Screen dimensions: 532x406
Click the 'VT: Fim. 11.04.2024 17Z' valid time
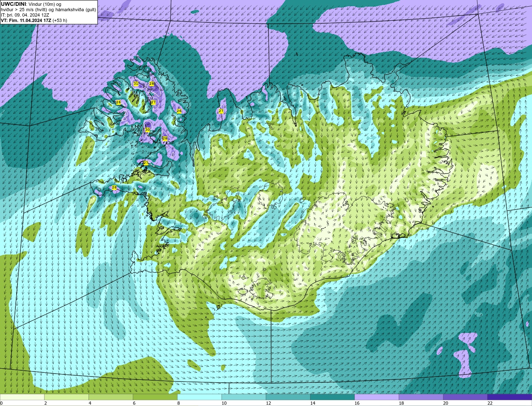pos(26,20)
